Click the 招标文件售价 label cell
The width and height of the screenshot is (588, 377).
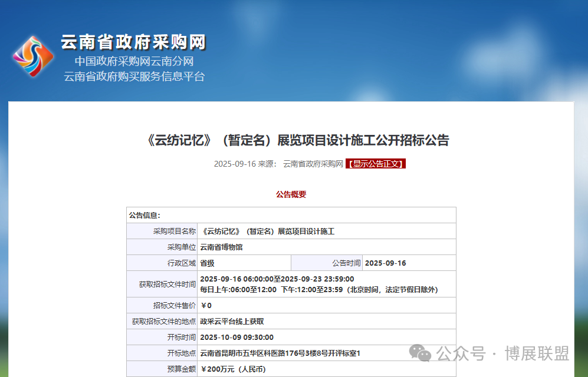click(x=162, y=306)
